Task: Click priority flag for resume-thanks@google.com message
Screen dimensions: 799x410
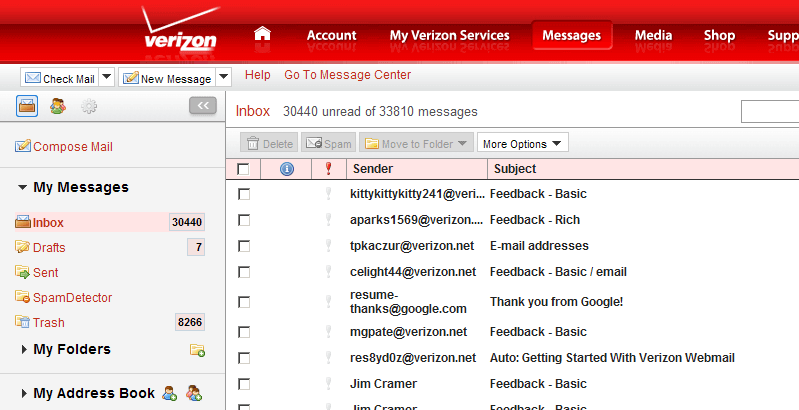Action: [329, 302]
